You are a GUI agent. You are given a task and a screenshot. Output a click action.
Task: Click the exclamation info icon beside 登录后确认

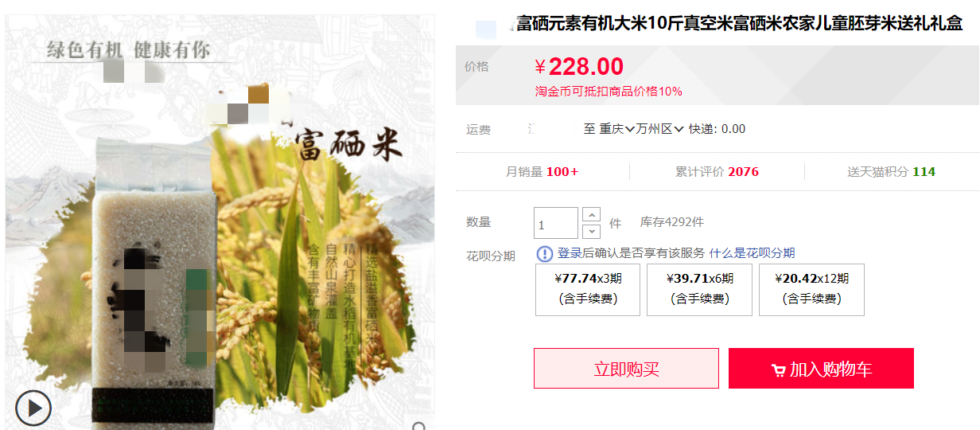pyautogui.click(x=545, y=254)
